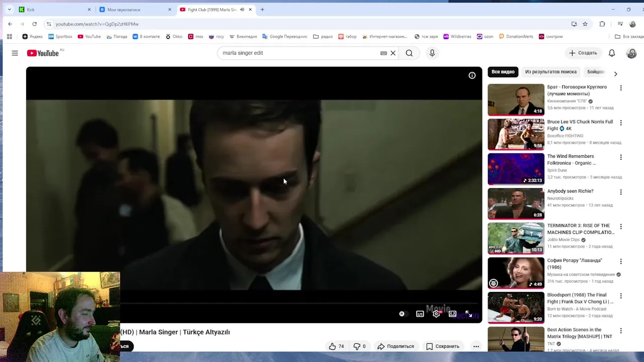644x362 pixels.
Task: Save the video with Сохранить
Action: tap(442, 346)
